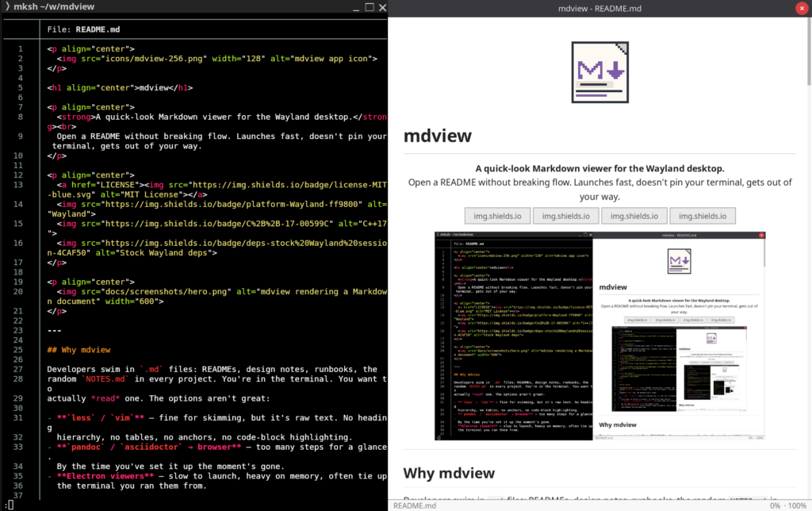Click the 'mksh ~/w/mdview' terminal title
This screenshot has width=812, height=511.
54,6
